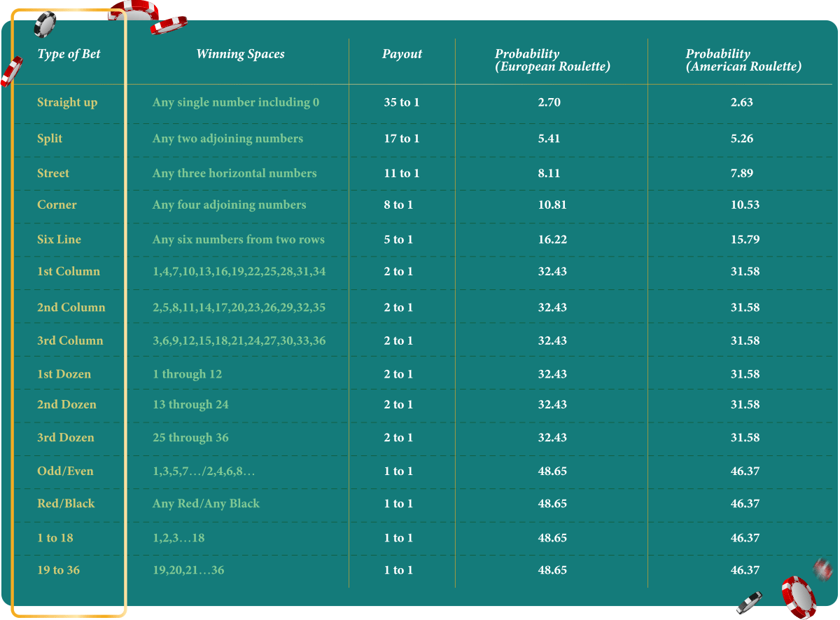Click the 2 to 1 payout for 1st Column
840x620 pixels.
(398, 271)
